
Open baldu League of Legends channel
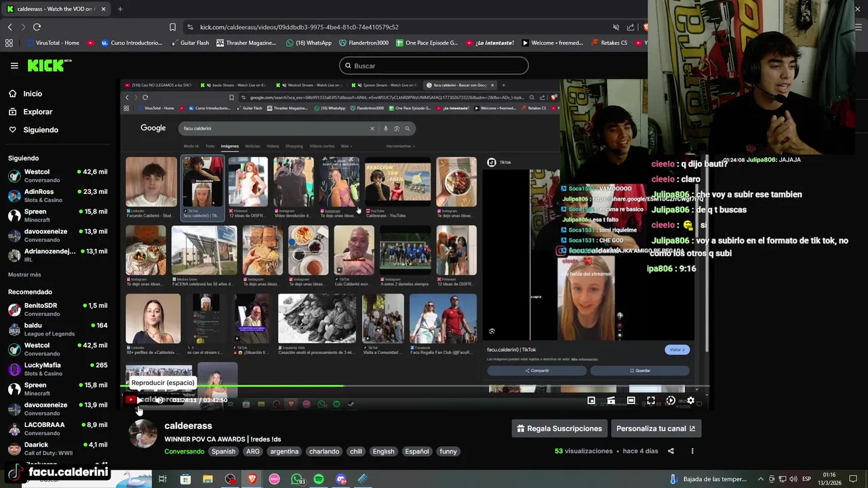(x=58, y=329)
